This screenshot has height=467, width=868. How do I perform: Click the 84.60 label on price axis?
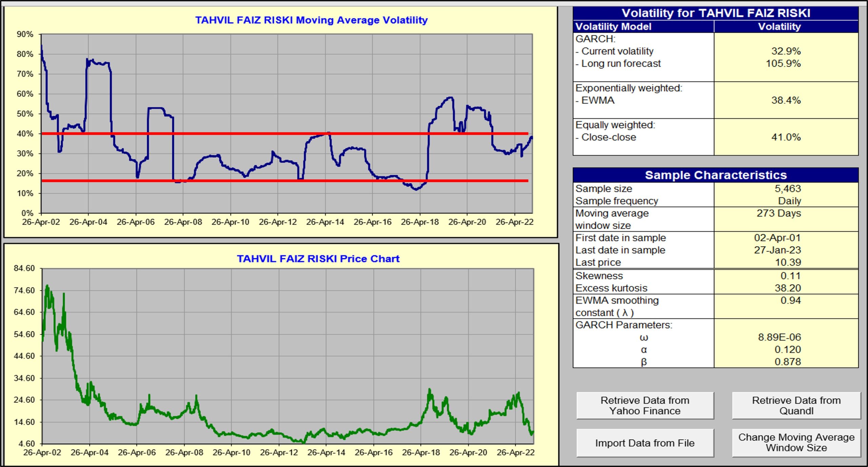tap(24, 268)
